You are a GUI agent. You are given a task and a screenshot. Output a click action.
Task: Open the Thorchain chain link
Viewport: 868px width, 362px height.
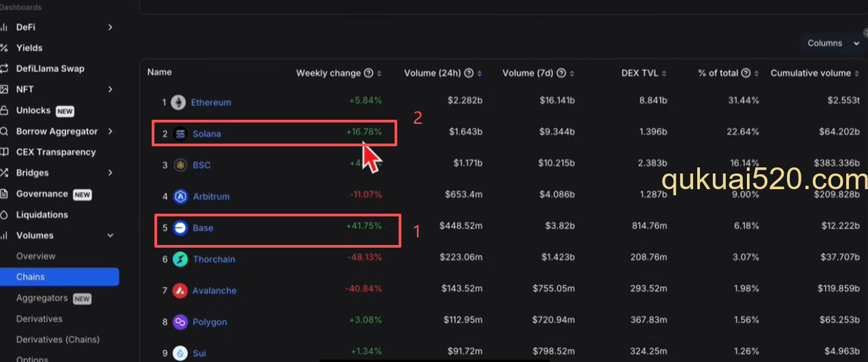(214, 259)
